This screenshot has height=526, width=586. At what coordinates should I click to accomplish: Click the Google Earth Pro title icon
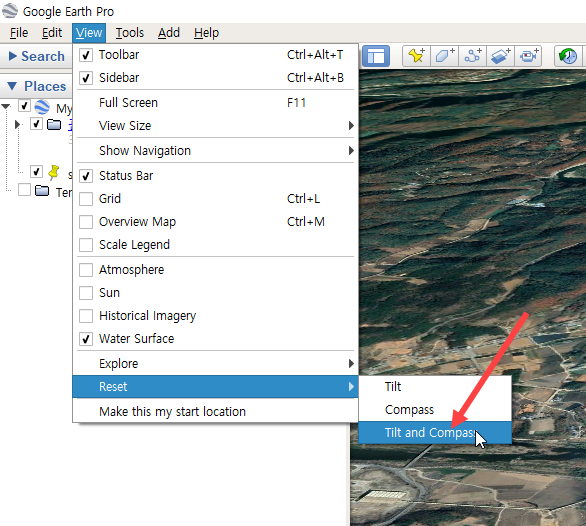10,11
